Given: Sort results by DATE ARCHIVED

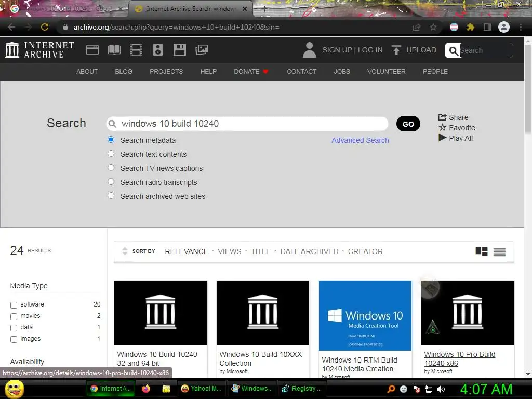Looking at the screenshot, I should click(309, 251).
